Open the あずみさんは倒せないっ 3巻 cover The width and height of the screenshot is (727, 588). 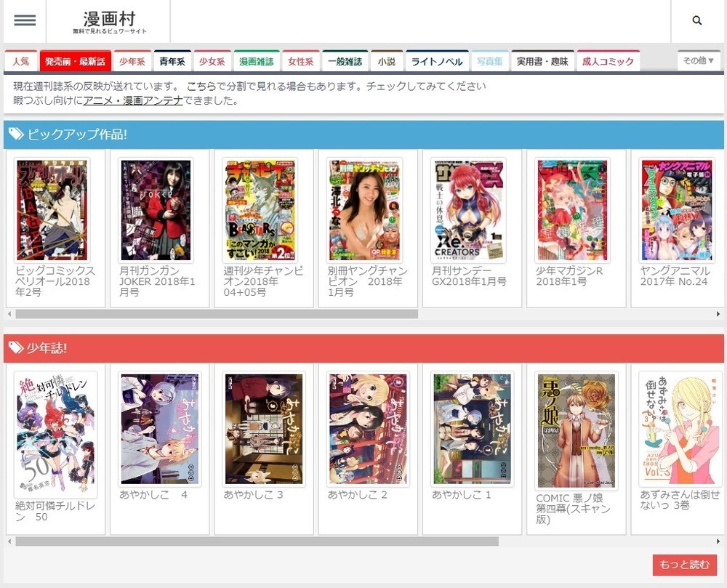[x=680, y=429]
